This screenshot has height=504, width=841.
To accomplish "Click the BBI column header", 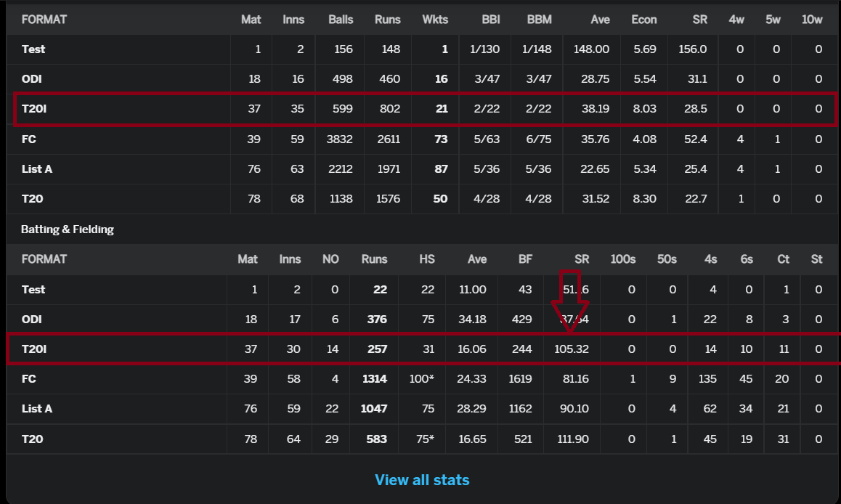I will (491, 20).
